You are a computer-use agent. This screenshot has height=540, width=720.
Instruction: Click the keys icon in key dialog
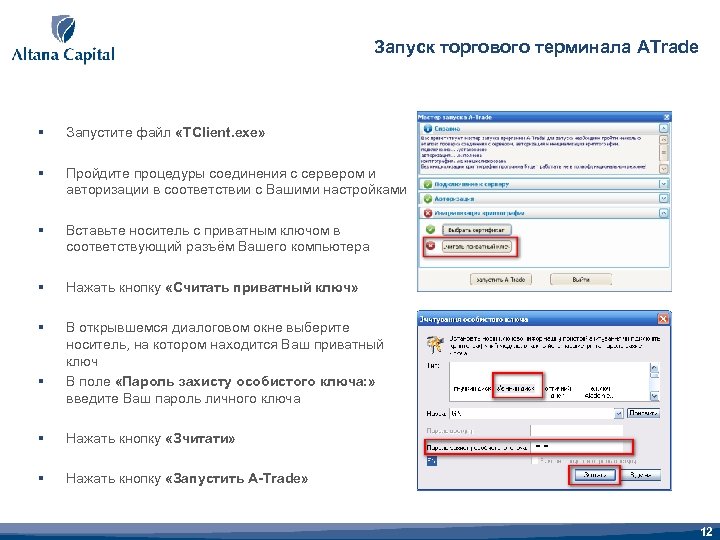tap(434, 345)
